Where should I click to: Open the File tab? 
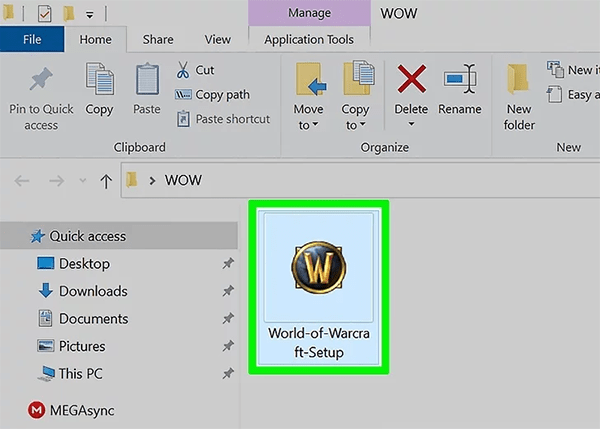(32, 39)
